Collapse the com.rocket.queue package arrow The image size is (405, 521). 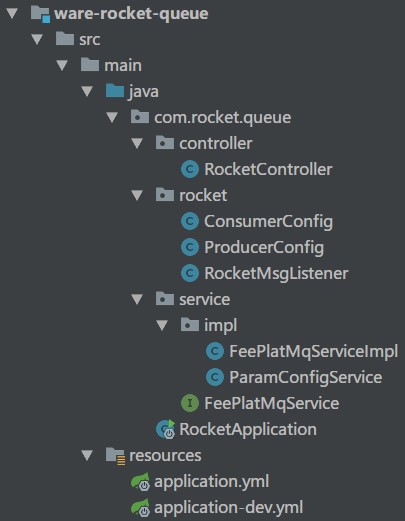(x=112, y=117)
